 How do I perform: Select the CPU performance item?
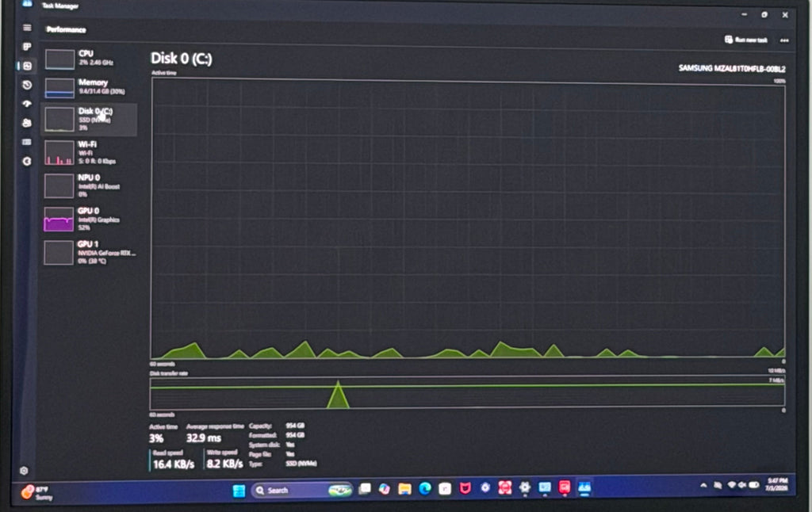click(x=89, y=59)
